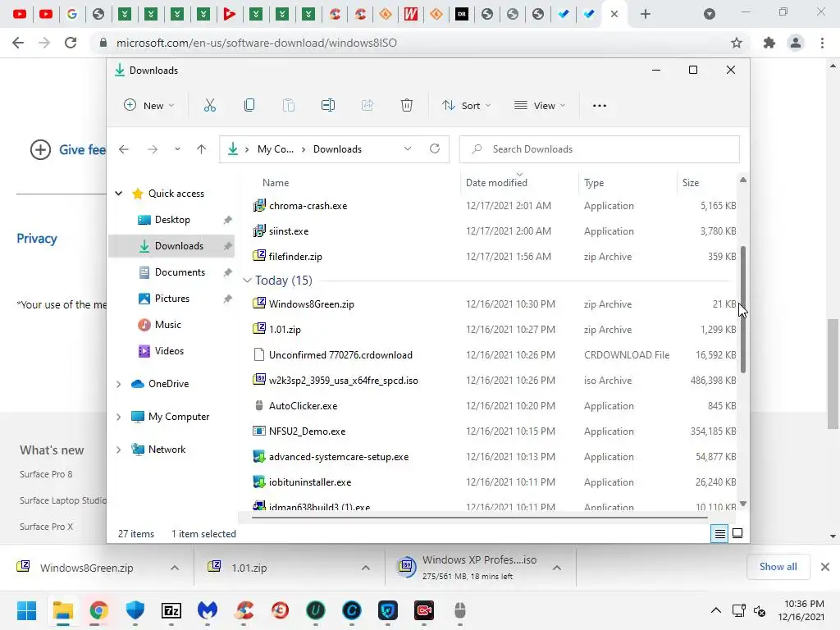Image resolution: width=840 pixels, height=630 pixels.
Task: Open the See more ellipsis menu
Action: click(x=600, y=106)
